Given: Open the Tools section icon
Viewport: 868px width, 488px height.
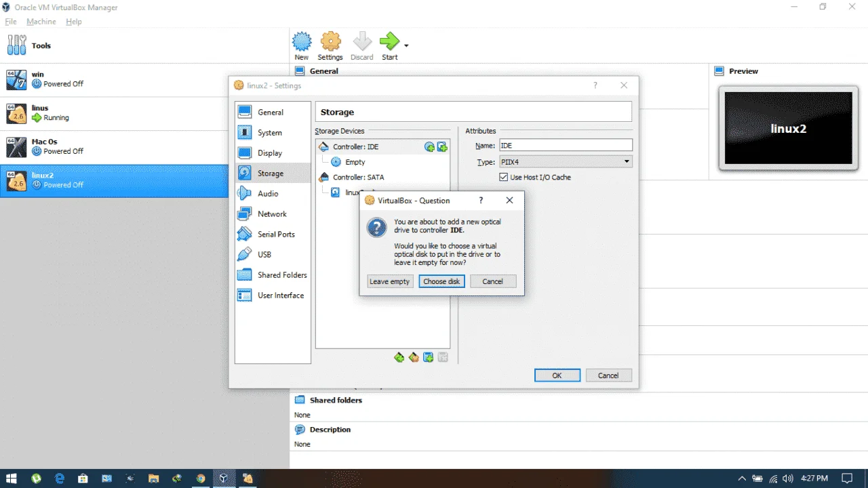Looking at the screenshot, I should pyautogui.click(x=16, y=45).
